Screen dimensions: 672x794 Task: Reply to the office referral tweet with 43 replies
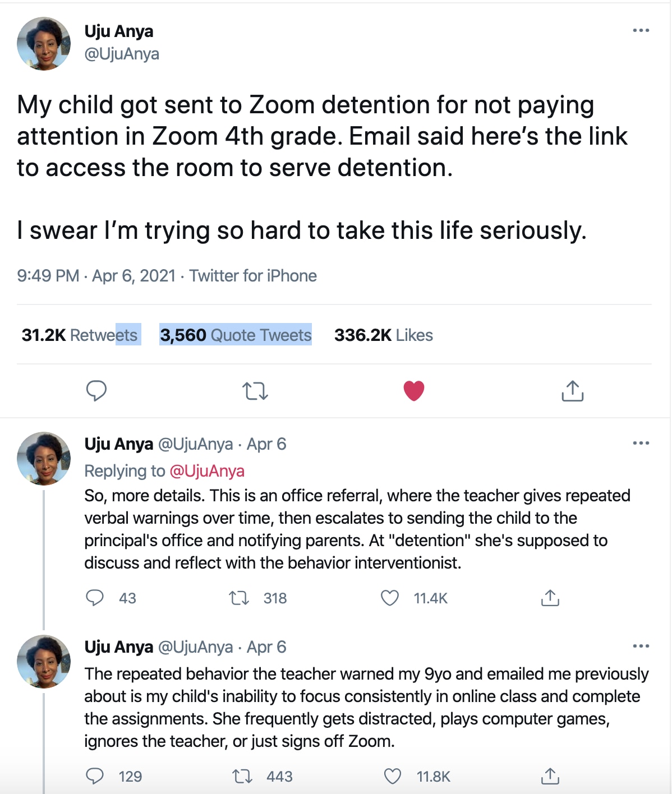95,598
